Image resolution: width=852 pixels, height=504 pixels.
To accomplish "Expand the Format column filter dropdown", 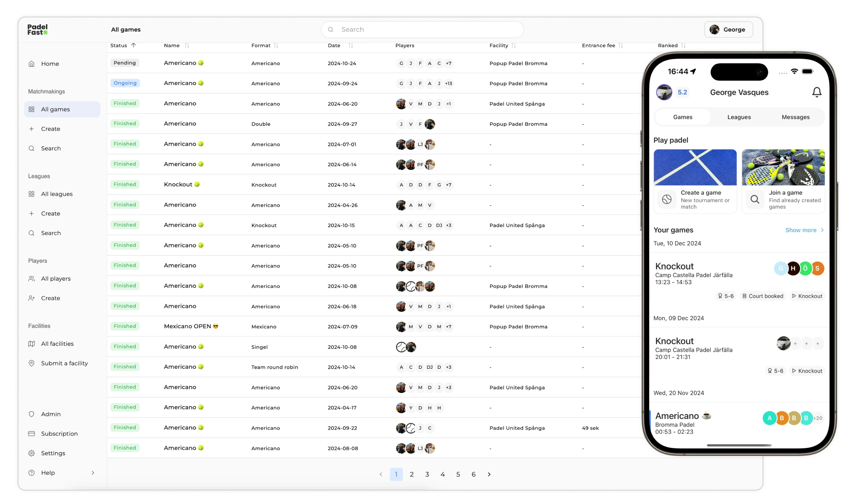I will click(277, 46).
